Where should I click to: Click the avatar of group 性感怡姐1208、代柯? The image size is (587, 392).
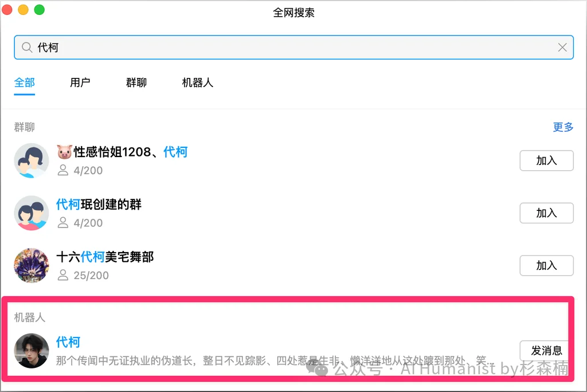click(32, 160)
